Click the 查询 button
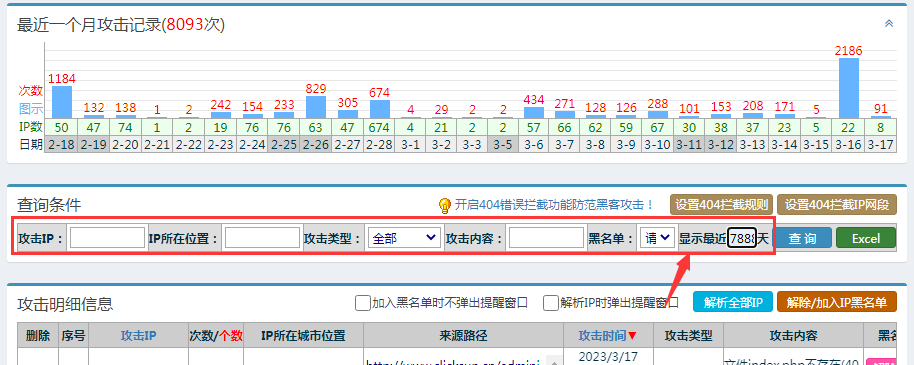The height and width of the screenshot is (365, 914). click(x=803, y=238)
